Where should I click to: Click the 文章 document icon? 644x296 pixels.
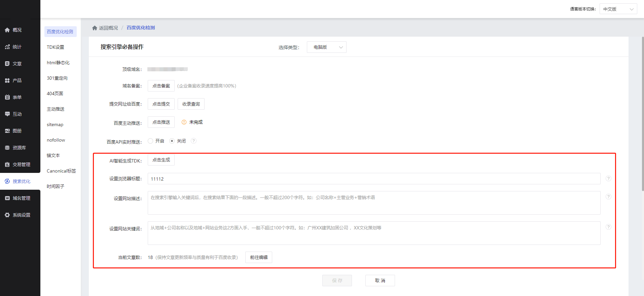pyautogui.click(x=7, y=64)
